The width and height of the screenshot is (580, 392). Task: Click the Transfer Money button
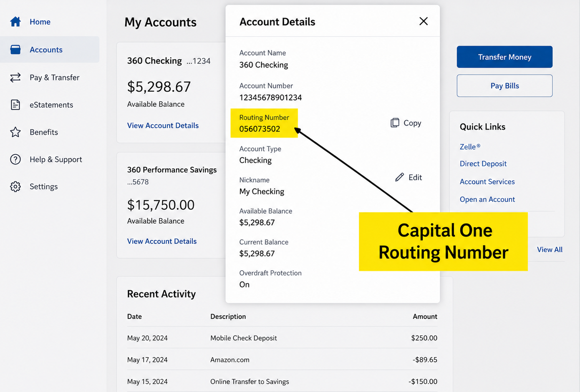[x=504, y=57]
